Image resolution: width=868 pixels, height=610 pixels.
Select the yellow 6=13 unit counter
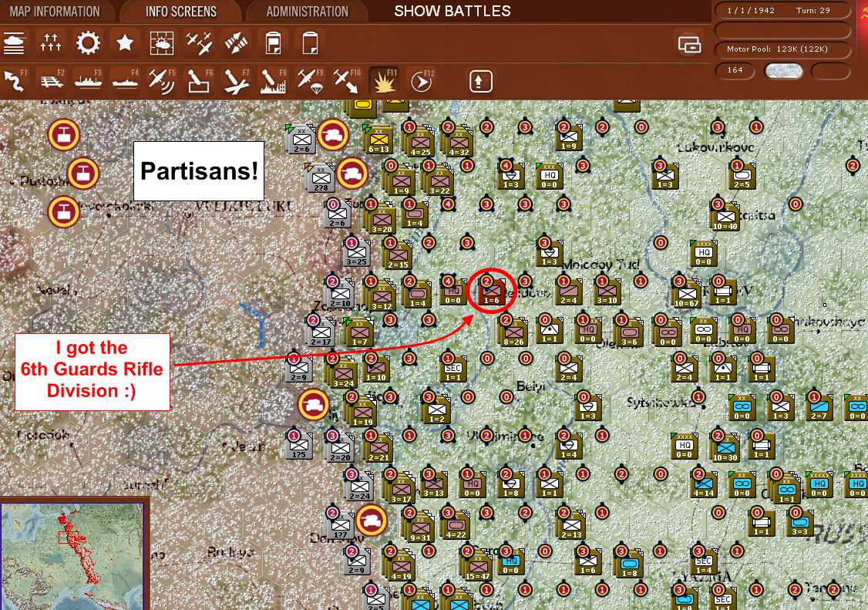point(378,140)
